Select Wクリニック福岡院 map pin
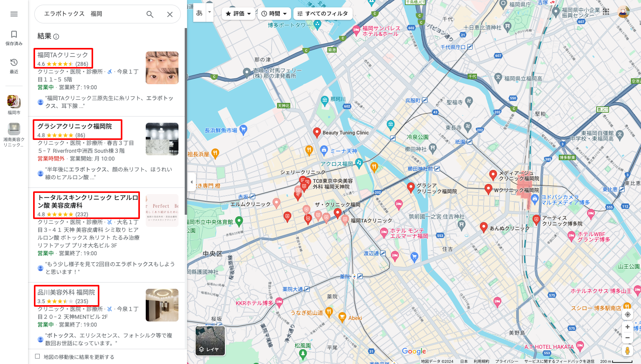 click(488, 189)
